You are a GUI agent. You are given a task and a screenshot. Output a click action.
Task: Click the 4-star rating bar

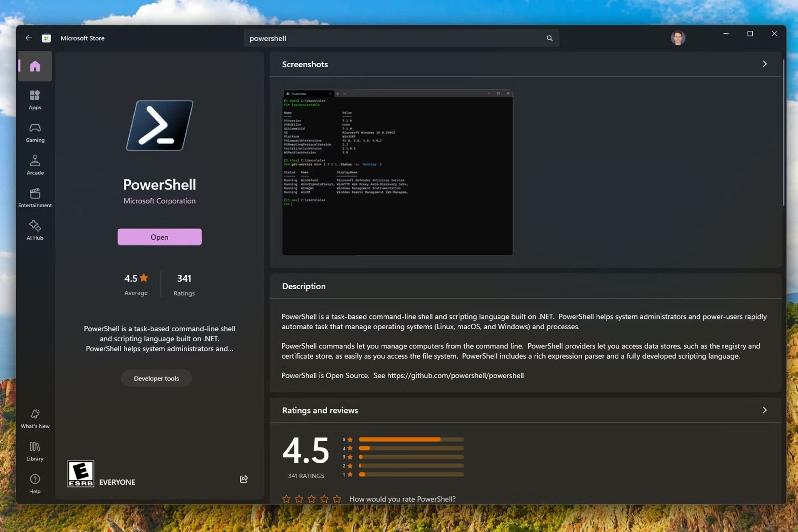click(411, 448)
